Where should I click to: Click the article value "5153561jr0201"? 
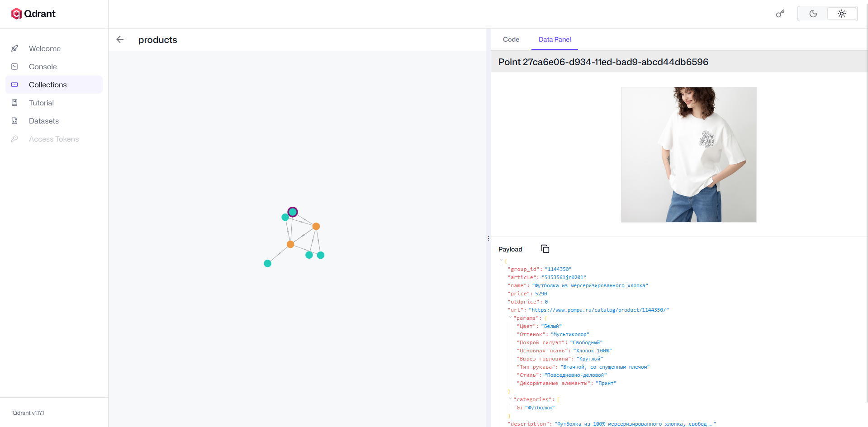pos(564,277)
